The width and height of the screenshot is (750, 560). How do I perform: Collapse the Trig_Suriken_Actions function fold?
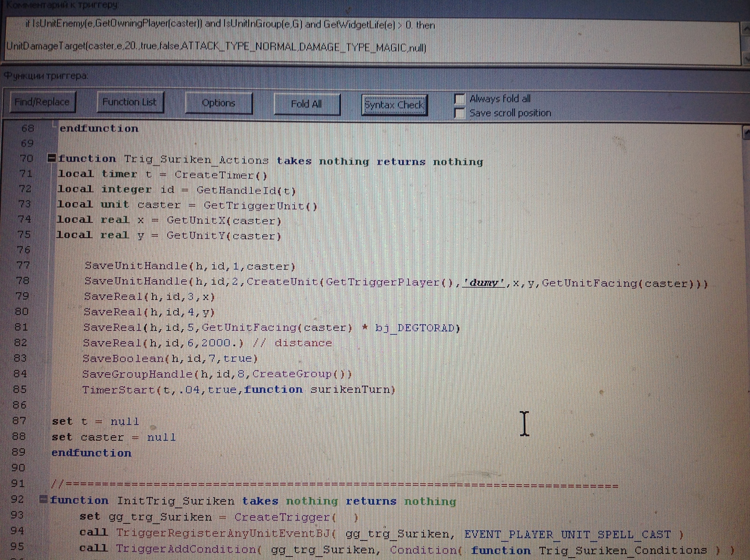[x=52, y=158]
